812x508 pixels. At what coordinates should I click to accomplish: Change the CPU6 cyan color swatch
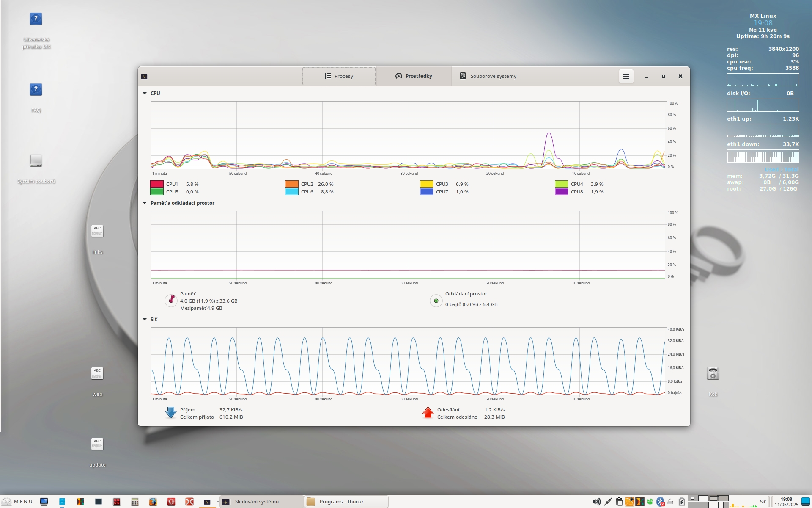click(x=291, y=192)
